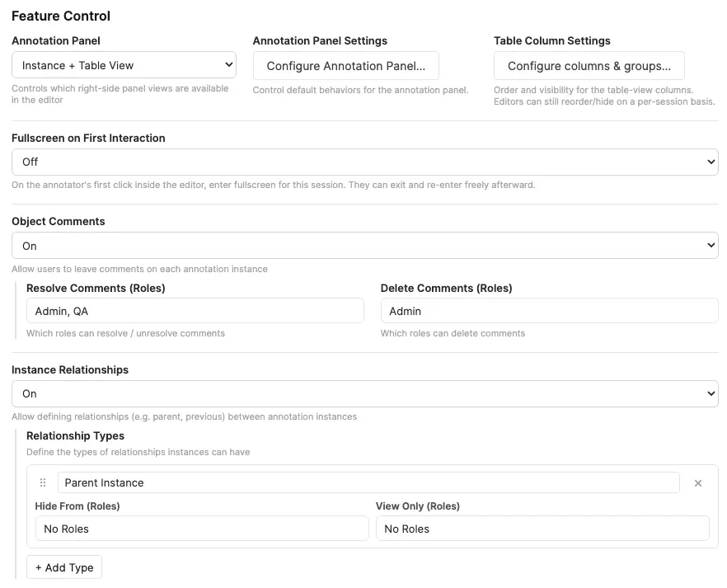The height and width of the screenshot is (588, 727).
Task: Open the Object Comments dropdown
Action: click(x=365, y=245)
